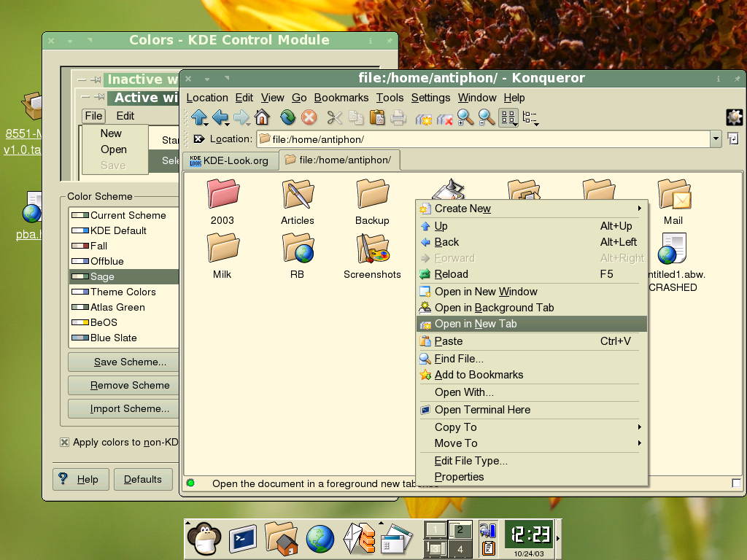Click the Cut scissors icon
Screen dimensions: 747x560
(x=335, y=117)
